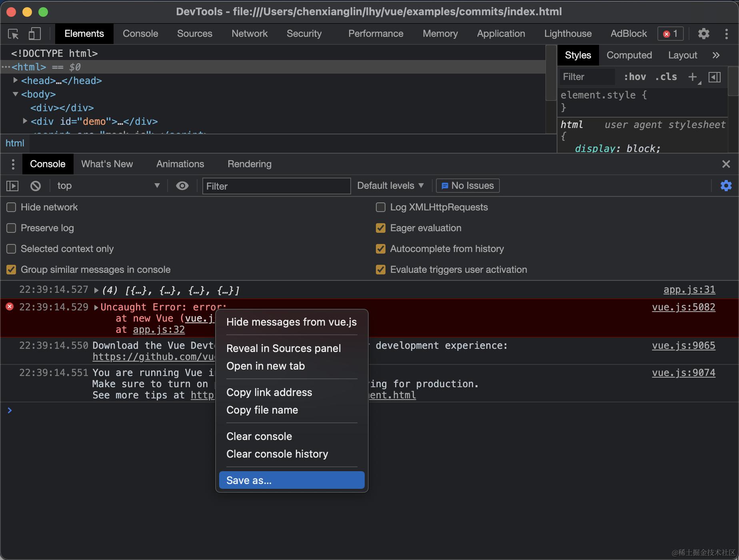Check Selected context only

[x=11, y=249]
